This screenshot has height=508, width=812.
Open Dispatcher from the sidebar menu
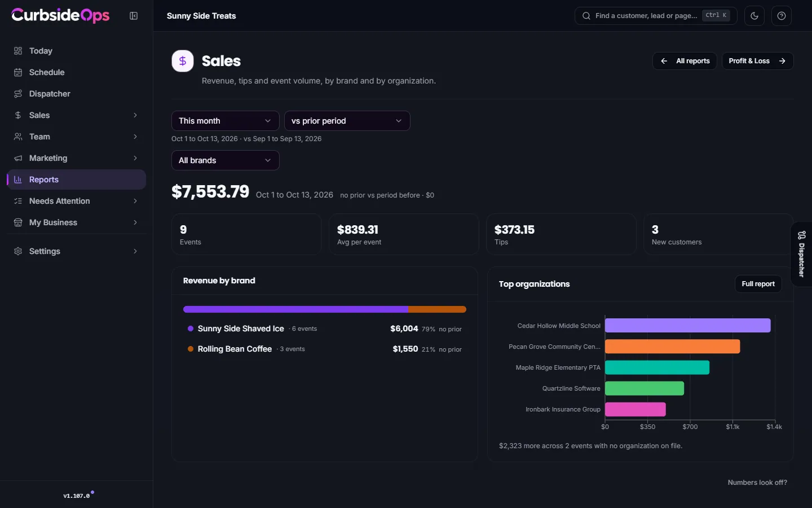click(76, 94)
